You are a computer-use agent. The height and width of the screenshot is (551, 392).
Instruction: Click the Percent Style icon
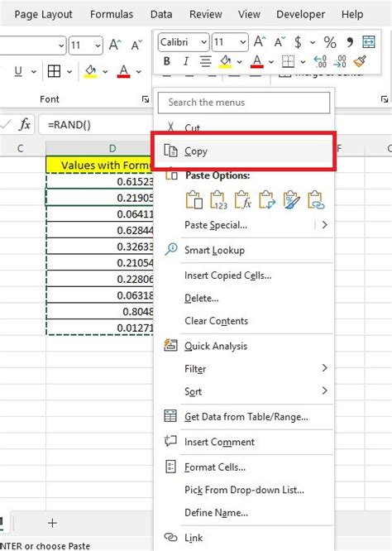pyautogui.click(x=330, y=42)
